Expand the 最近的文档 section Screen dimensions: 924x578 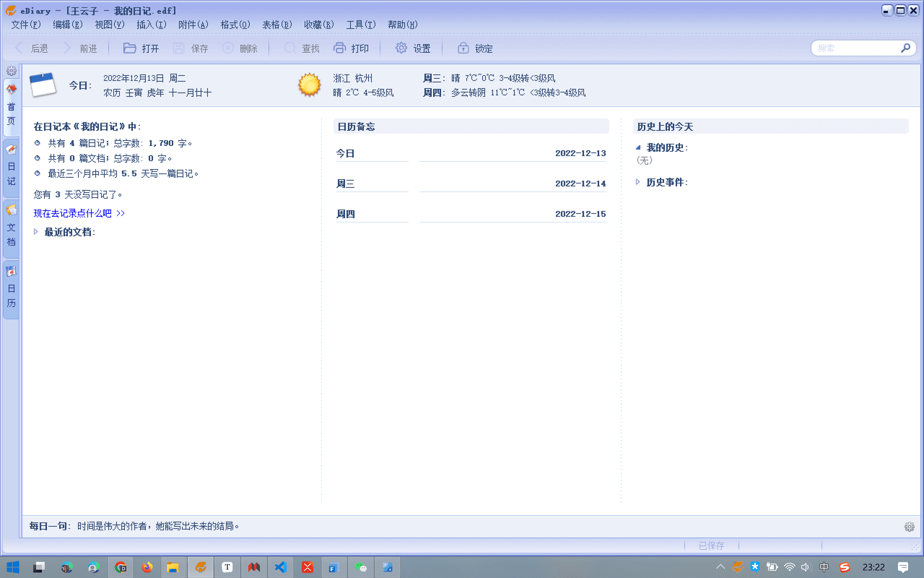pos(36,232)
